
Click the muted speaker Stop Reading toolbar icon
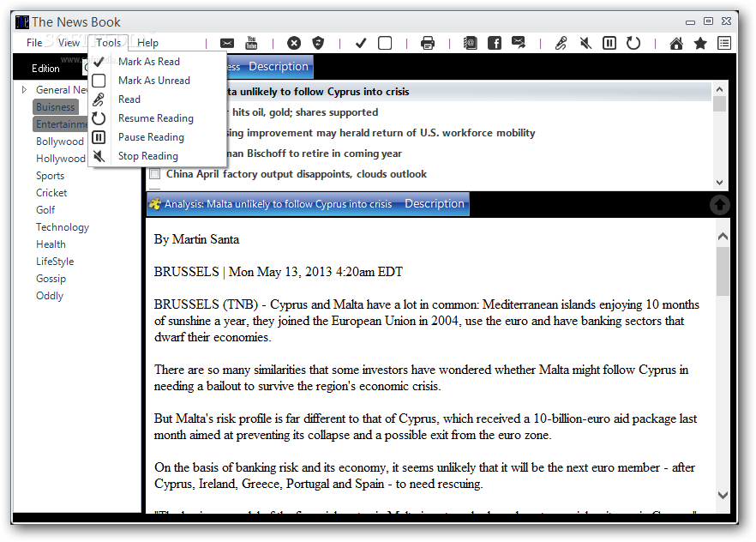pos(585,44)
